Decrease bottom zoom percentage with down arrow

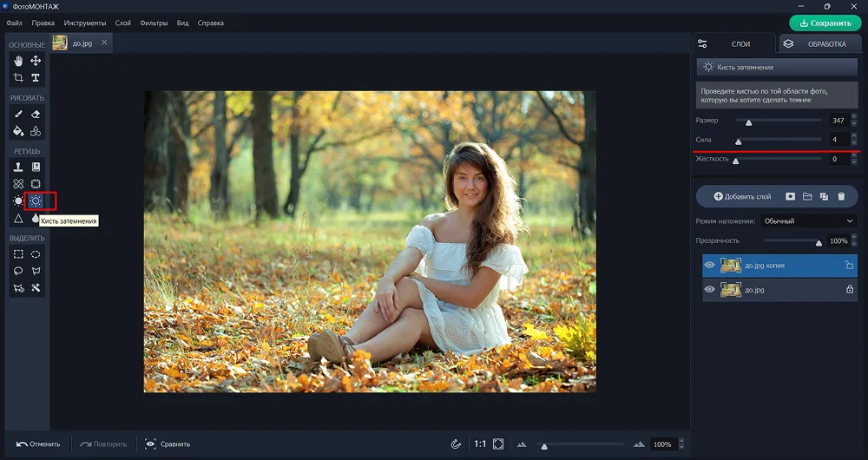click(x=681, y=447)
